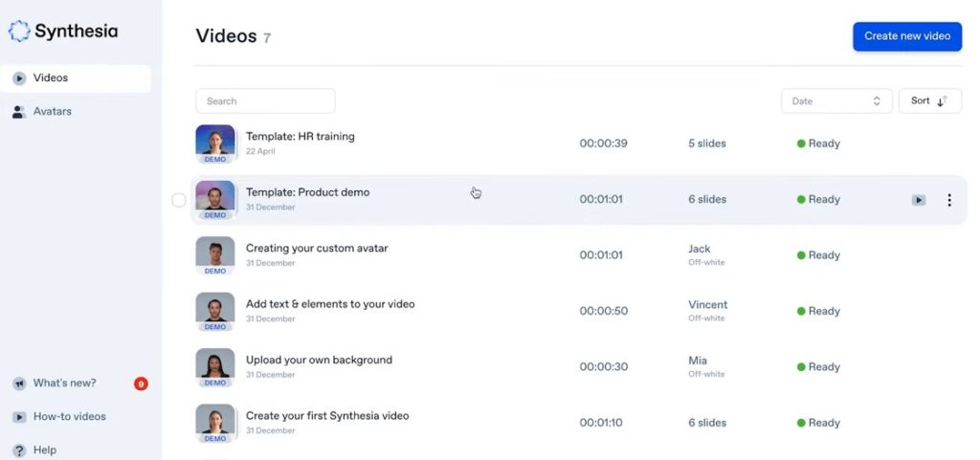Open the 'Template: HR training' title
The width and height of the screenshot is (980, 460).
coord(300,137)
